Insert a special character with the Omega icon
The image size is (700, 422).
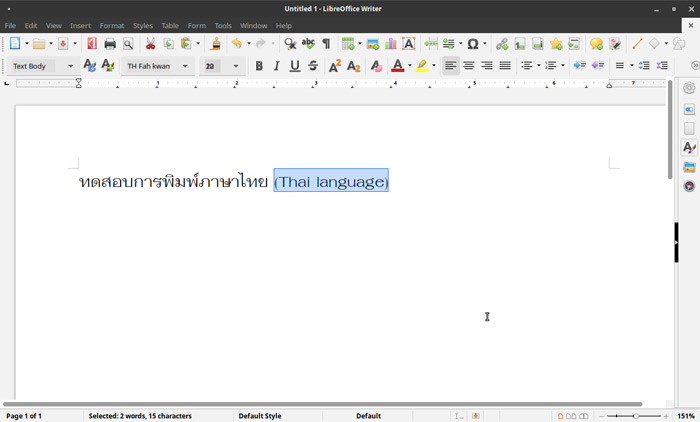pyautogui.click(x=473, y=44)
